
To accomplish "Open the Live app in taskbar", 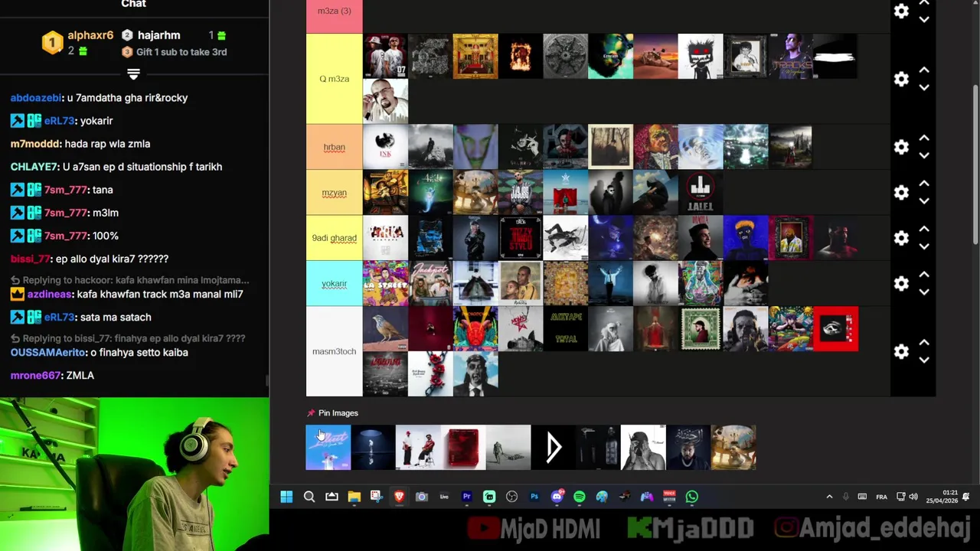I will [x=444, y=497].
